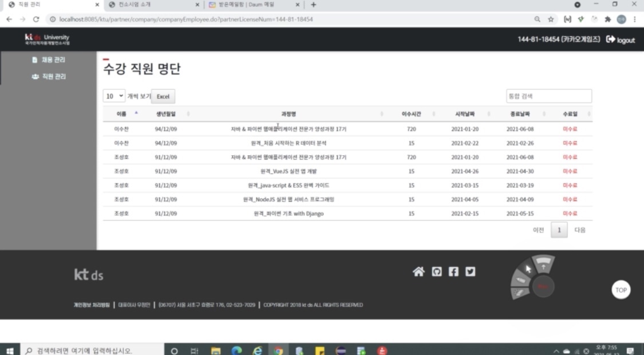Click the top arrow segment of radial overlay
This screenshot has width=644, height=355.
click(x=543, y=264)
